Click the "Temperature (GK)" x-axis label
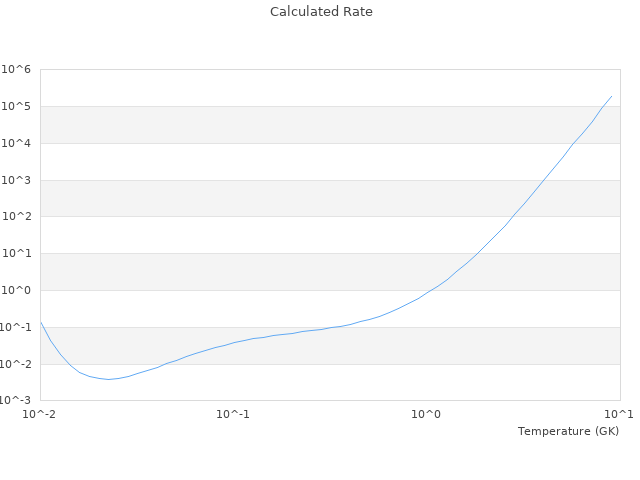This screenshot has height=480, width=640. pyautogui.click(x=568, y=431)
